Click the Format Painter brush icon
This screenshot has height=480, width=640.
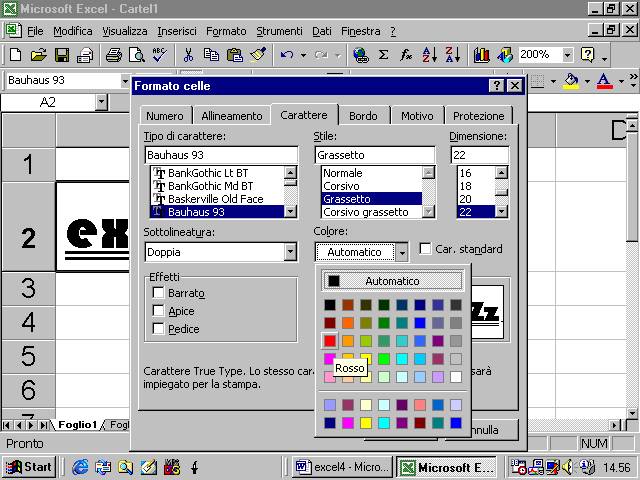258,54
